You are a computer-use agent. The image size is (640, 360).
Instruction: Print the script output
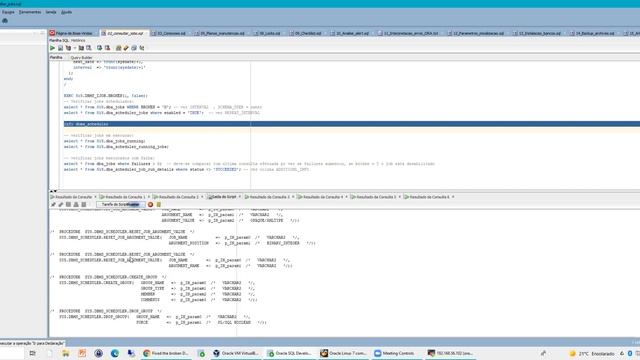[76, 204]
